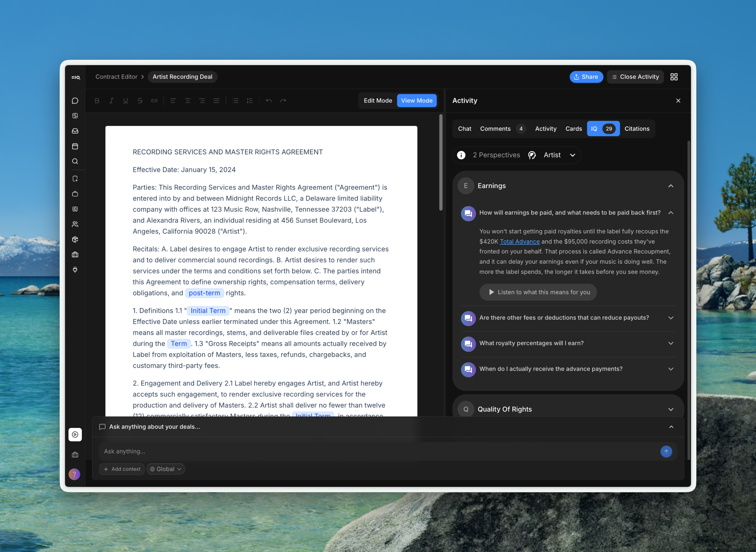Expand the Quality Of Rights section
This screenshot has width=756, height=552.
[671, 409]
